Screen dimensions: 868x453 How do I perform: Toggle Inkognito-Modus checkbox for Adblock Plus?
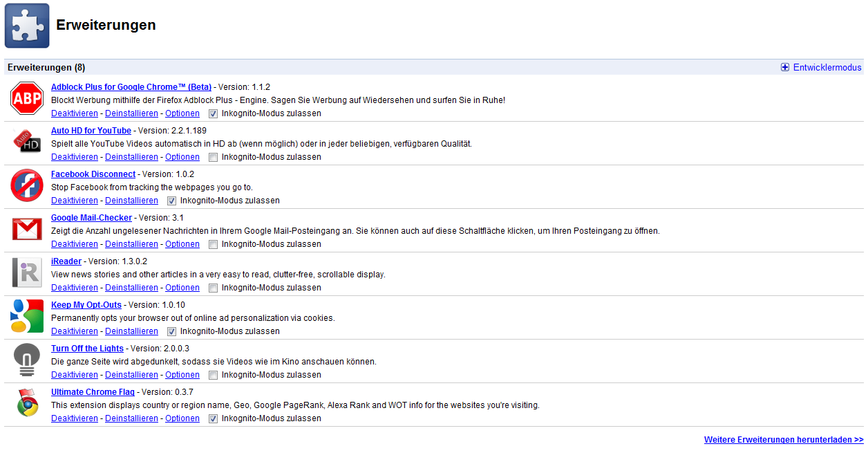click(x=213, y=113)
